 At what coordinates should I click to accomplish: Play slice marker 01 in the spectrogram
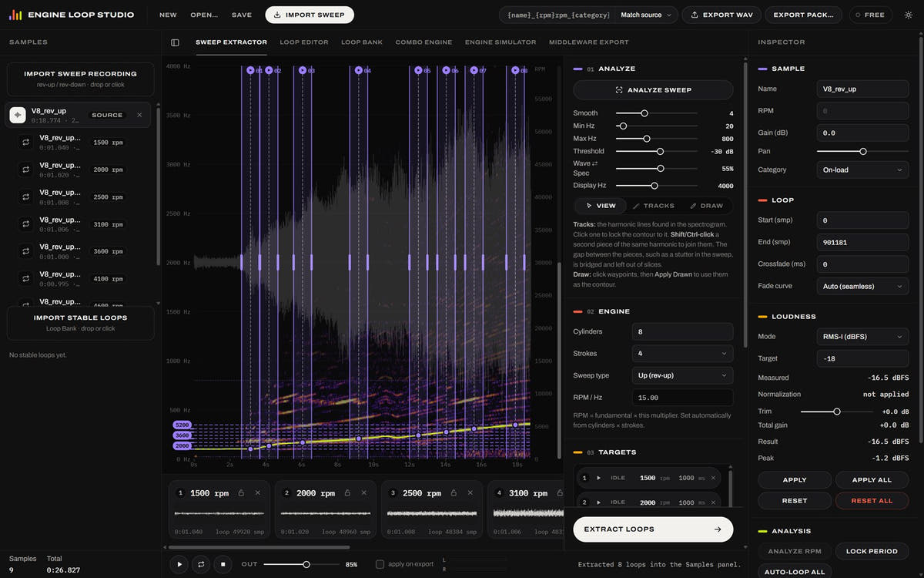pyautogui.click(x=250, y=70)
